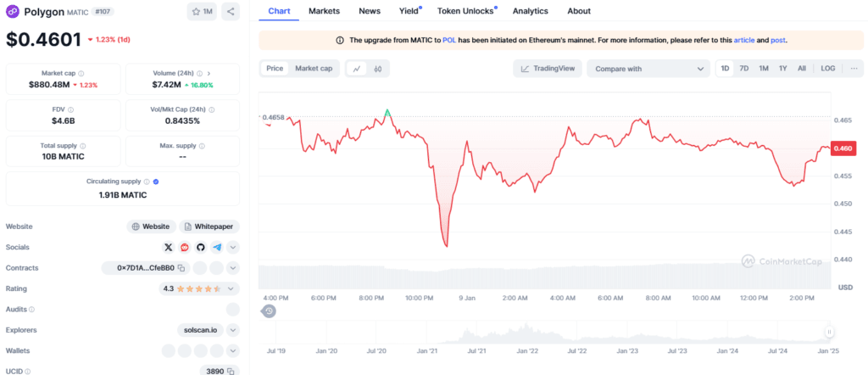Click the Vol/Mkt Cap info icon
Screen dimensions: 868x375
pyautogui.click(x=213, y=109)
